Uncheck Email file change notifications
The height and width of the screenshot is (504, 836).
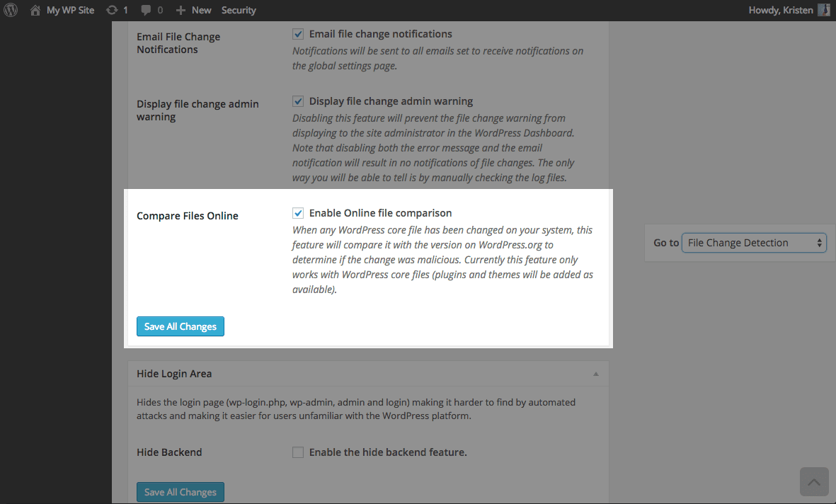298,34
